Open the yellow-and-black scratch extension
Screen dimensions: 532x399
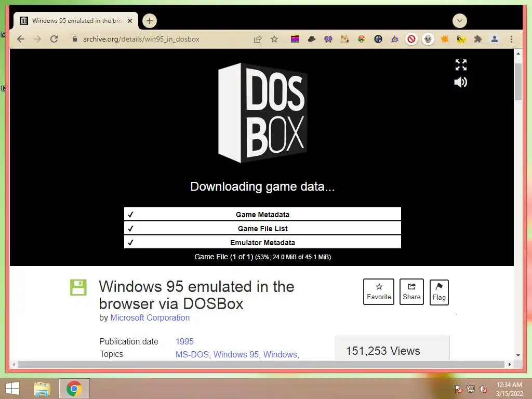click(461, 39)
